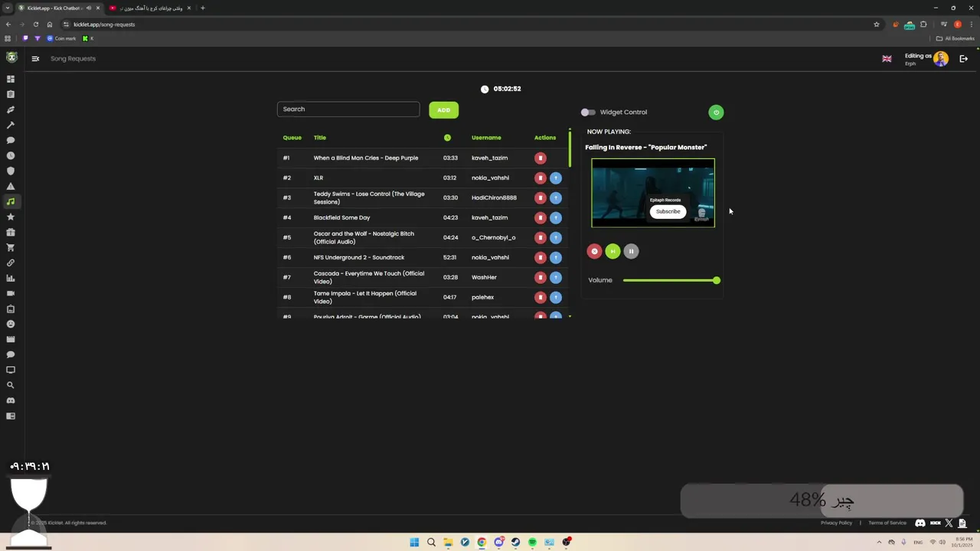
Task: Switch to the YouTube browser tab
Action: pos(151,8)
